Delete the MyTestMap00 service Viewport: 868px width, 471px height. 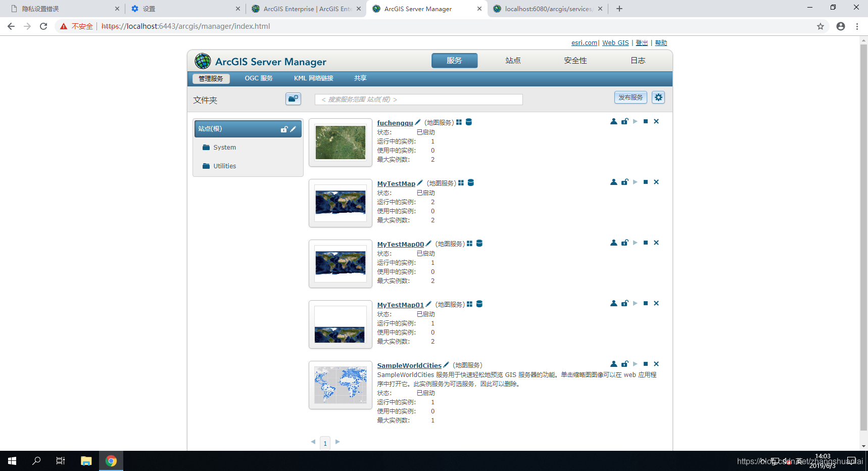[x=656, y=243]
